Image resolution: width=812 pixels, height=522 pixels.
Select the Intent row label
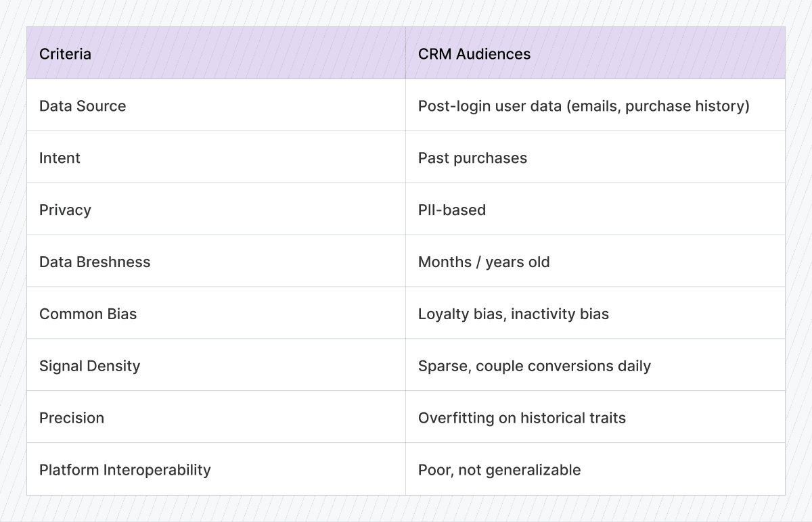60,158
